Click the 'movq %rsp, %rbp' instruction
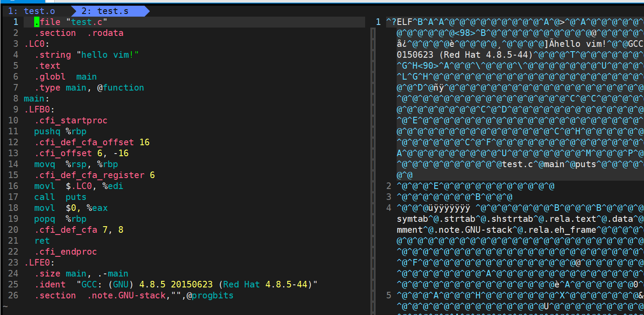The width and height of the screenshot is (644, 315). click(x=76, y=164)
